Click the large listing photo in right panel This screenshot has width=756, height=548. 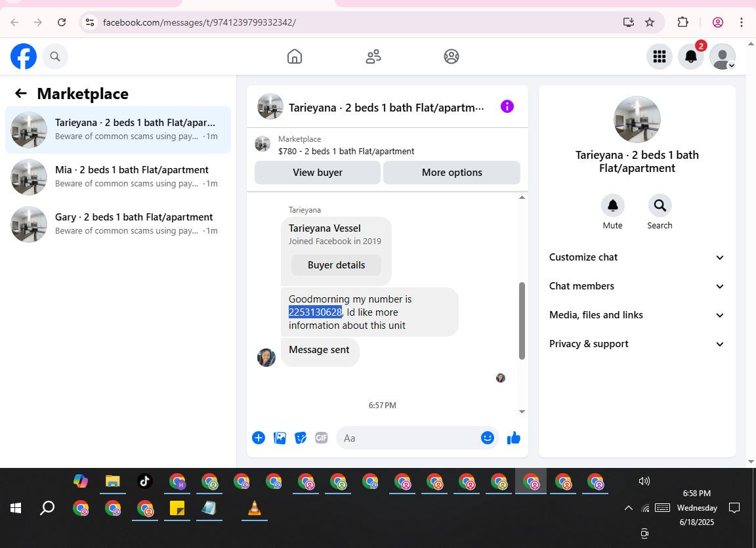coord(637,119)
